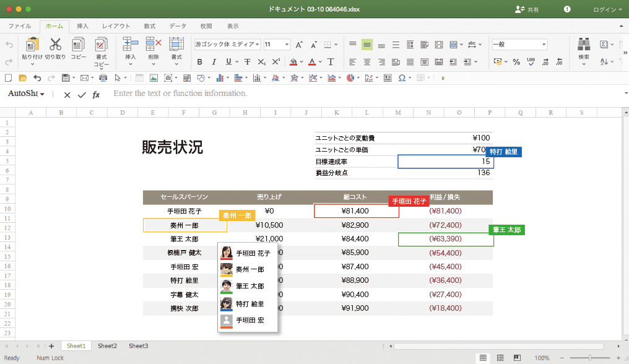
Task: Select 手垣田 花子 in the collaborator list
Action: [248, 253]
